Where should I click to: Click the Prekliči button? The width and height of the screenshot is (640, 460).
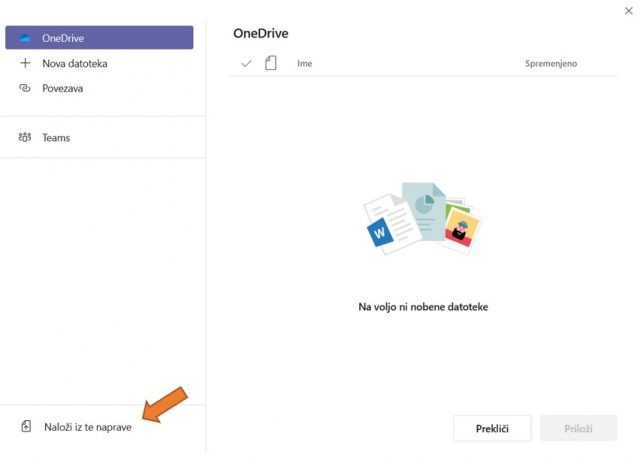pyautogui.click(x=492, y=428)
